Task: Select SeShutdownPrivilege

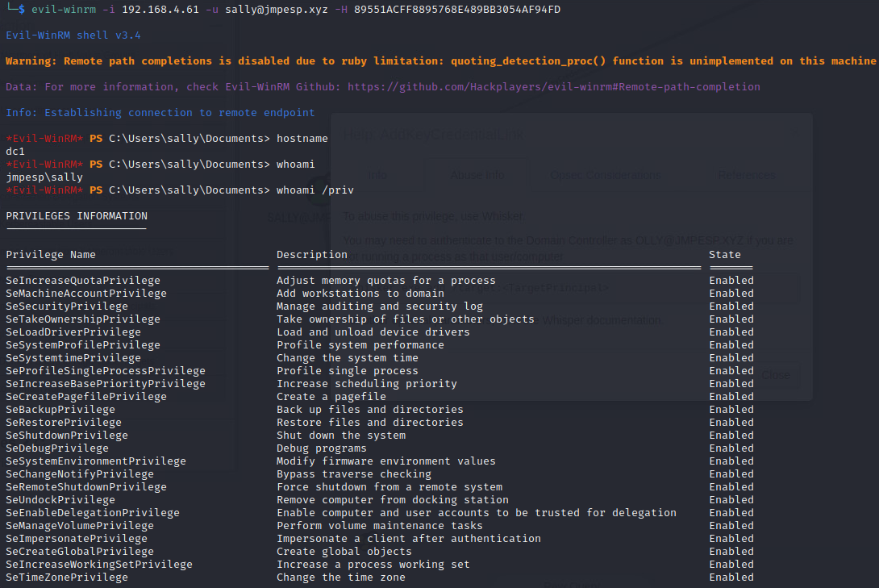Action: tap(67, 435)
